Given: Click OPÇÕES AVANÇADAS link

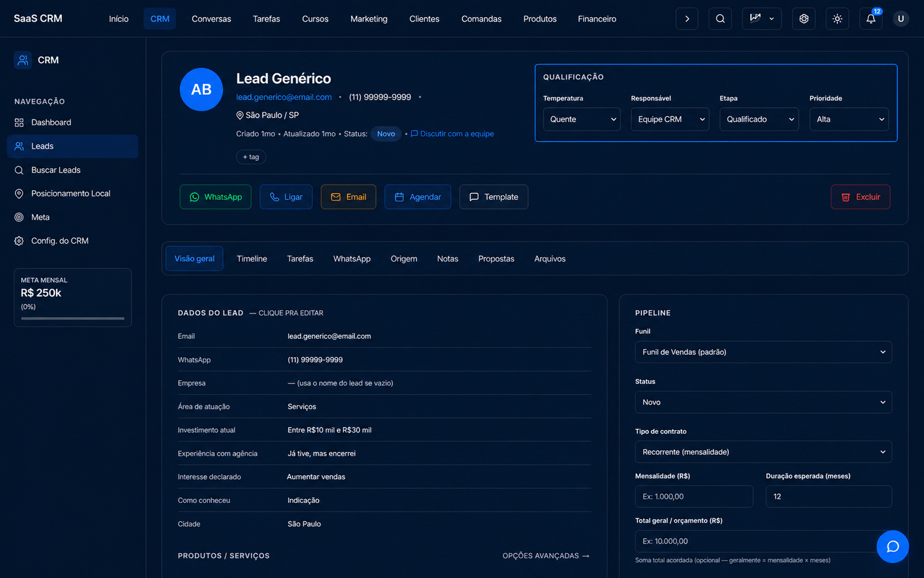Looking at the screenshot, I should click(546, 556).
